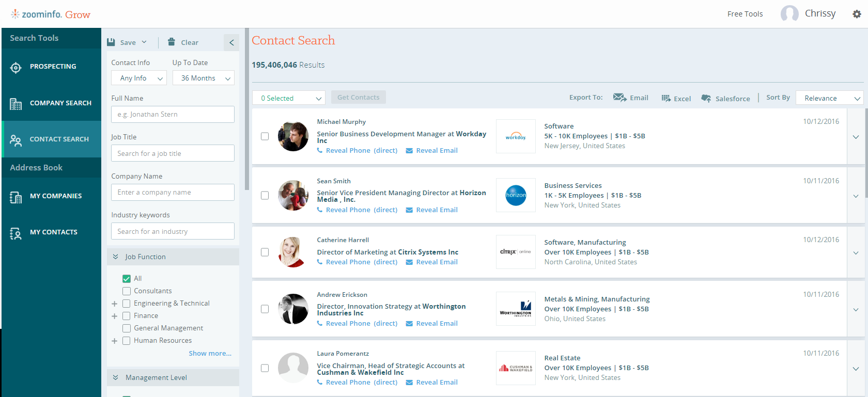This screenshot has width=868, height=397.
Task: Click the Horizon Media company logo
Action: tap(516, 195)
